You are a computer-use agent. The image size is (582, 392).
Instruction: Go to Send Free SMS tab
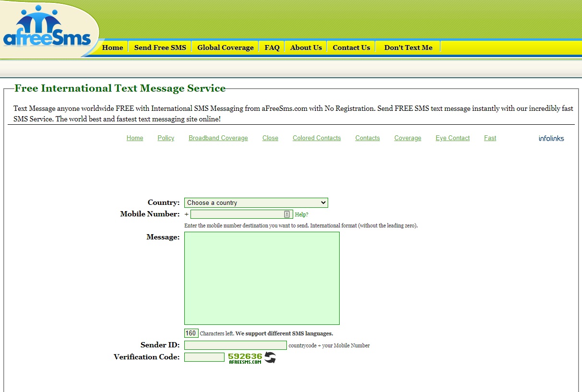coord(160,48)
